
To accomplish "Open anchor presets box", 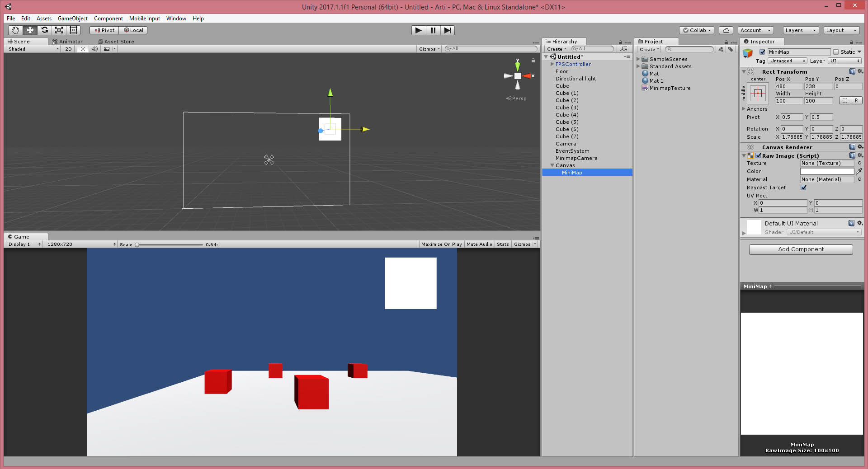I will pyautogui.click(x=758, y=94).
